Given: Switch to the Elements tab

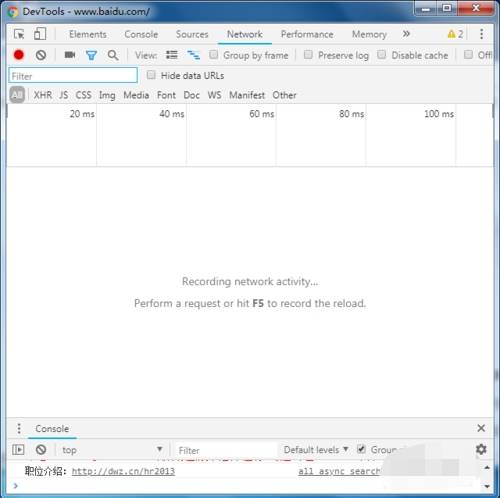Looking at the screenshot, I should 88,34.
